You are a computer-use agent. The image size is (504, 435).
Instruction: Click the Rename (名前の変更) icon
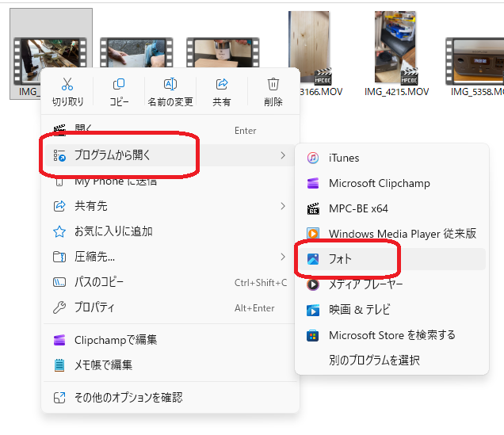[170, 84]
